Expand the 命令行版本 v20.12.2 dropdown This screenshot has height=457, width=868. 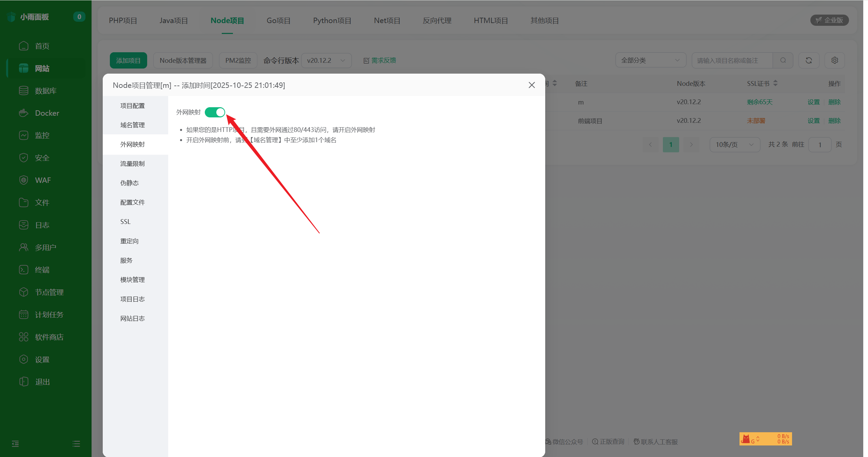(326, 60)
